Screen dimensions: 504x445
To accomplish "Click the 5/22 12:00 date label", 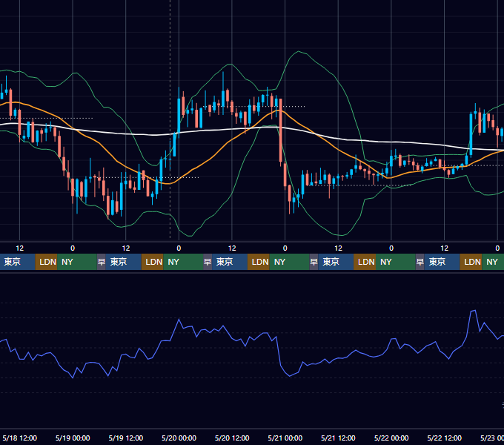I will pos(444,438).
